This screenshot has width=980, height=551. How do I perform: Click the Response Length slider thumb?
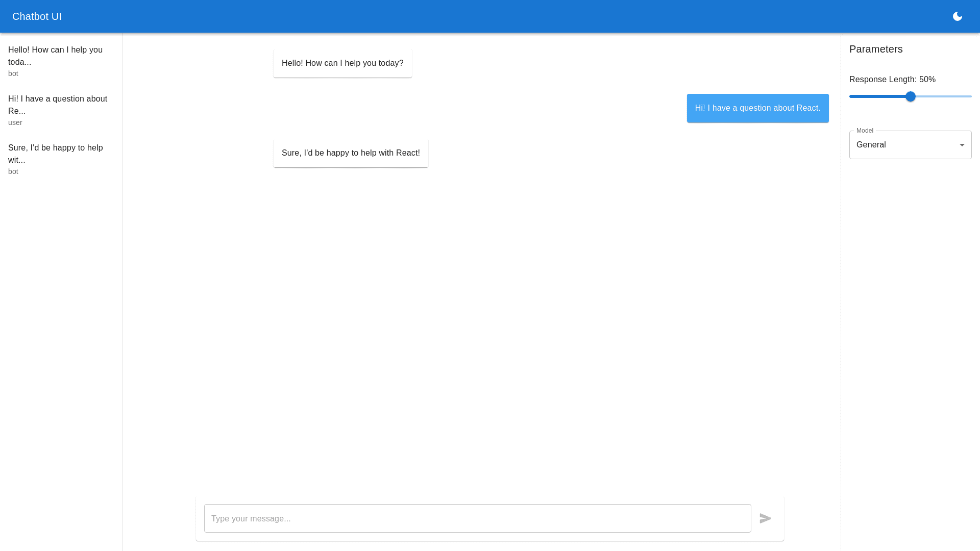click(x=911, y=96)
